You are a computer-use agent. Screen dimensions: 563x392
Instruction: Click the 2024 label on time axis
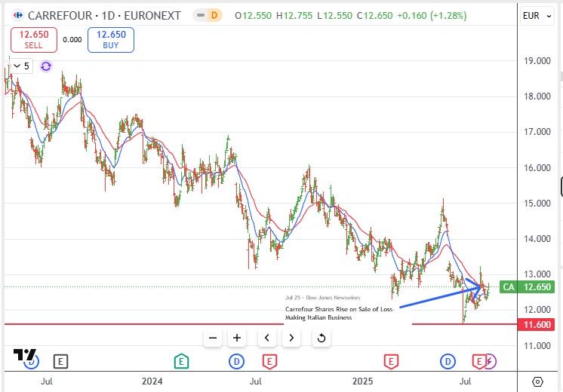pos(152,381)
